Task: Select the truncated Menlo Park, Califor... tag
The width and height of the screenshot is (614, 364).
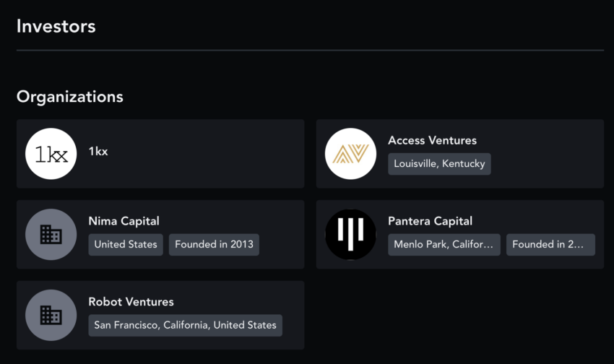Action: 444,245
